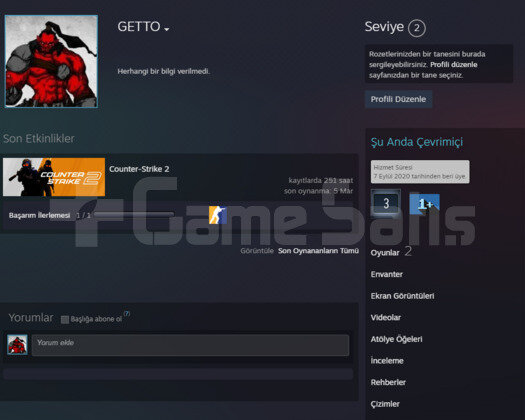Viewport: 525px width, 420px height.
Task: Click the Yorum ekle comment field
Action: point(190,345)
